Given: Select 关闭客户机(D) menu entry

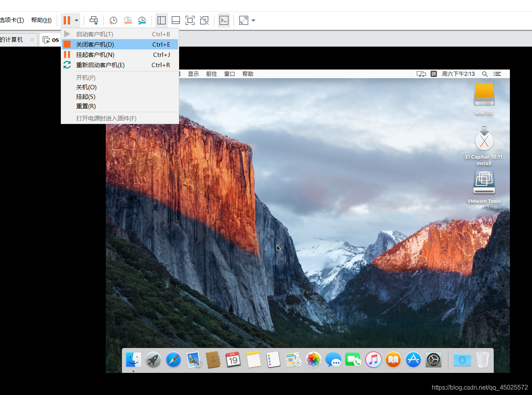Looking at the screenshot, I should pyautogui.click(x=120, y=44).
